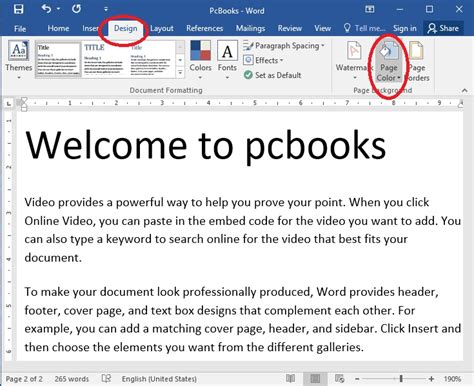
Task: Apply the first Title style set thumbnail
Action: point(58,59)
